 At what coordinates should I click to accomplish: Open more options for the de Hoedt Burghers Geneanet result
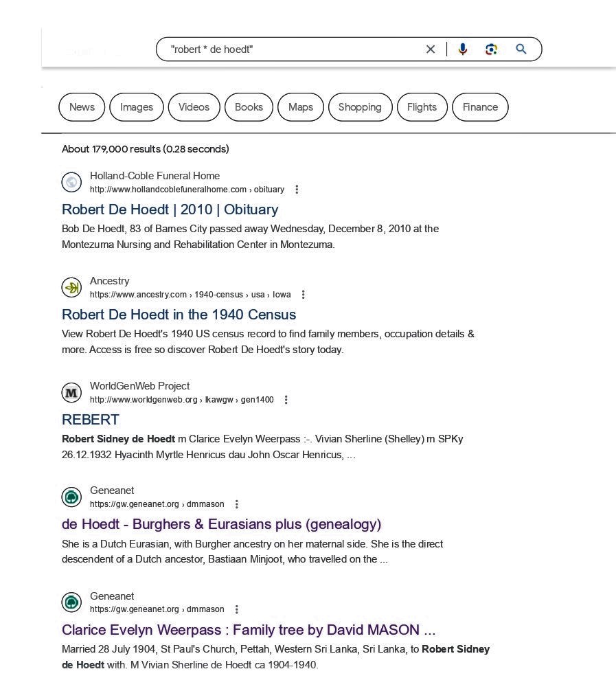click(237, 504)
